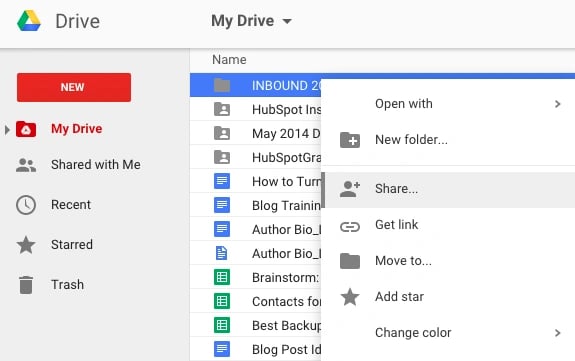Expand the Change color submenu arrow
Viewport: 575px width, 361px height.
tap(558, 333)
